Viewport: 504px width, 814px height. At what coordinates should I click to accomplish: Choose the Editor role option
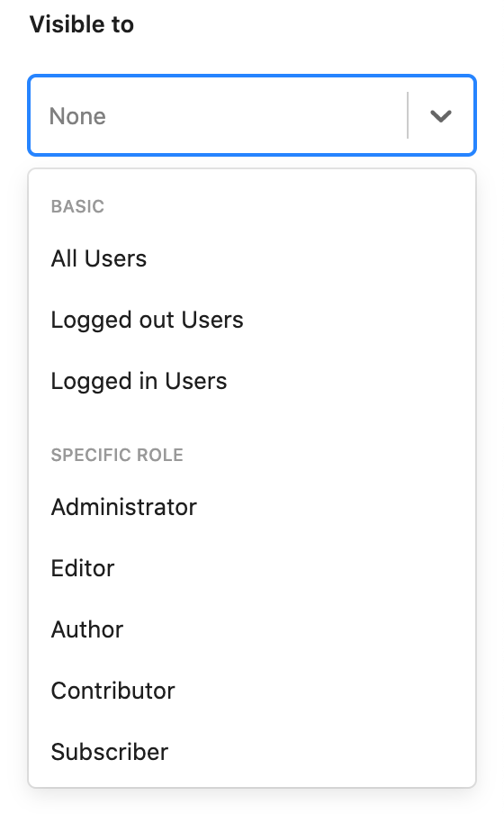(252, 568)
